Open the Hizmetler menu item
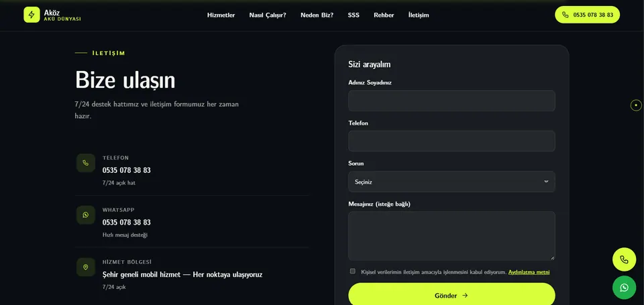Screen dimensions: 644x305 221,15
